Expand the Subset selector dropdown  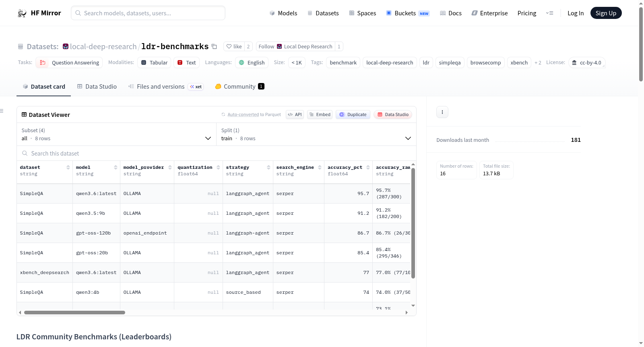116,134
